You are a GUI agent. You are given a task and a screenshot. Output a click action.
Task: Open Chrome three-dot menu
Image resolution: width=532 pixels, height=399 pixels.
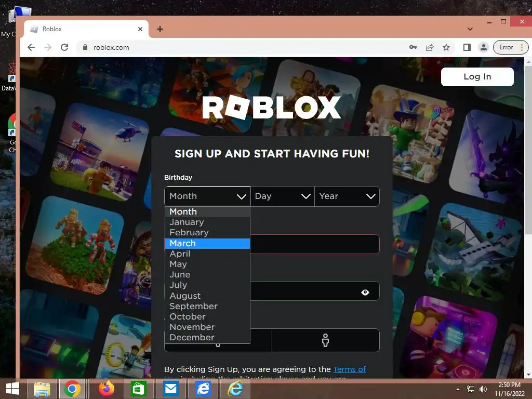tap(522, 47)
